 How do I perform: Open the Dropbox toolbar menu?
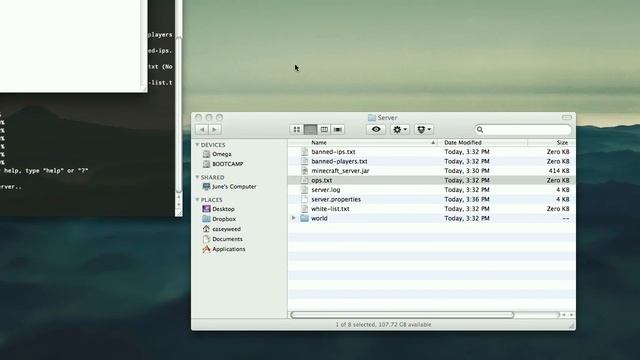(424, 129)
